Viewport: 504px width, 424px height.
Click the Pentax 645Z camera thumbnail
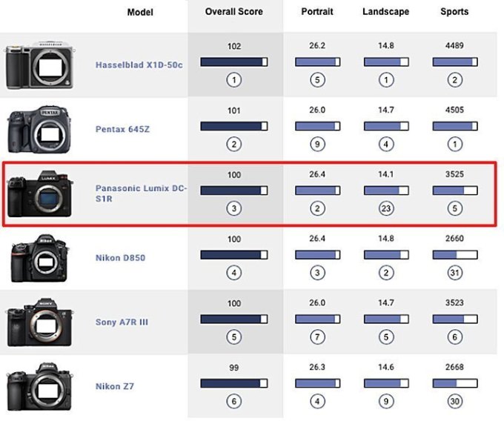point(39,130)
